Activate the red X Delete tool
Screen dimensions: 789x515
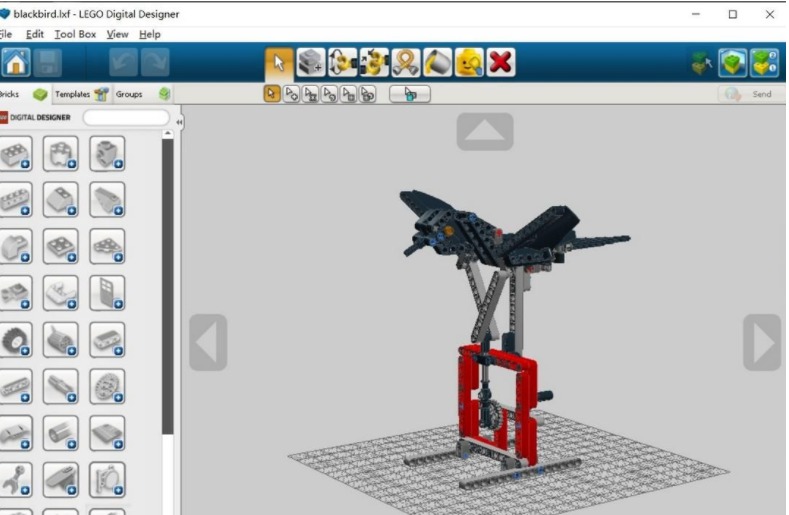coord(500,63)
